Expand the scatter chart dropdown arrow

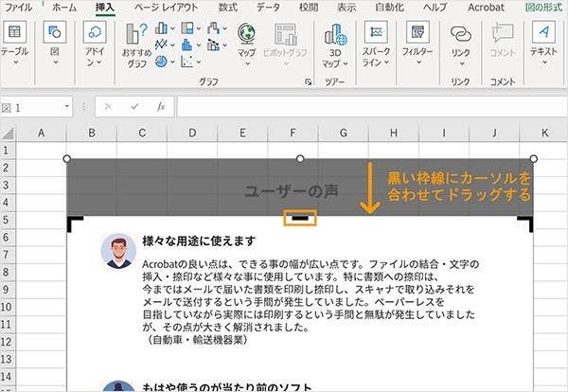(x=199, y=62)
